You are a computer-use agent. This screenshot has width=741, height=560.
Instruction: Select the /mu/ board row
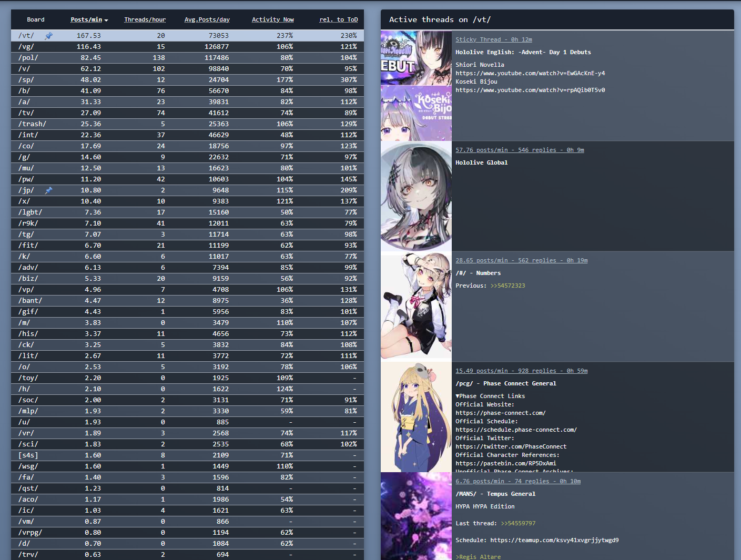coord(187,168)
